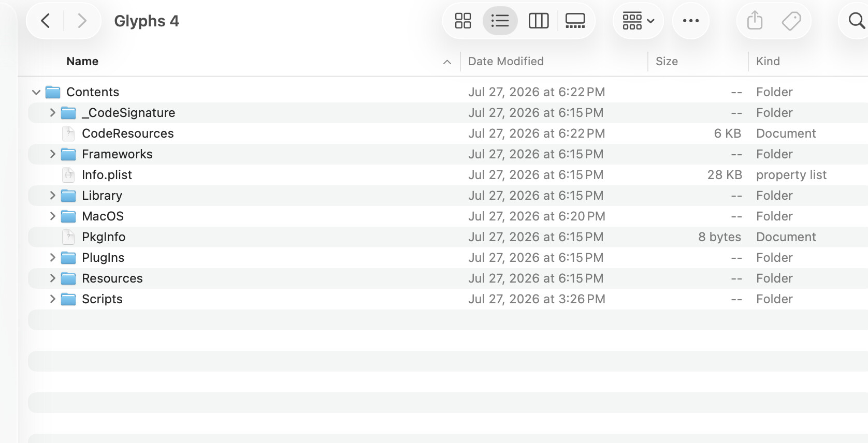Click the Share icon in toolbar
The image size is (868, 443).
coord(755,21)
